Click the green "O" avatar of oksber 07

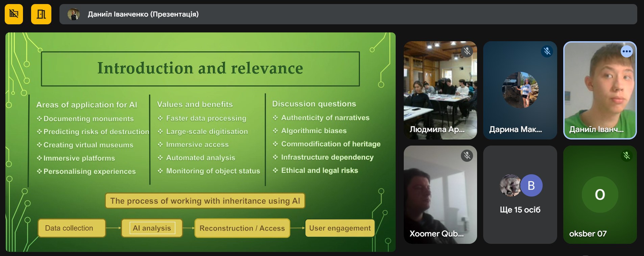[600, 195]
